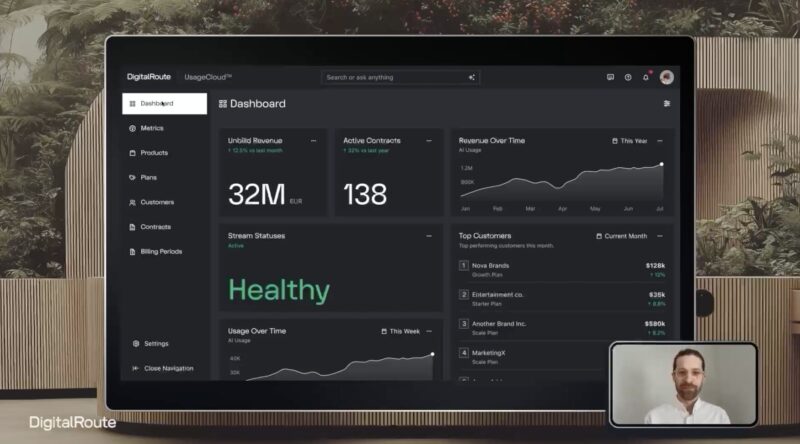
Task: Click the Revenue Over Time chart endpoint
Action: (x=662, y=164)
